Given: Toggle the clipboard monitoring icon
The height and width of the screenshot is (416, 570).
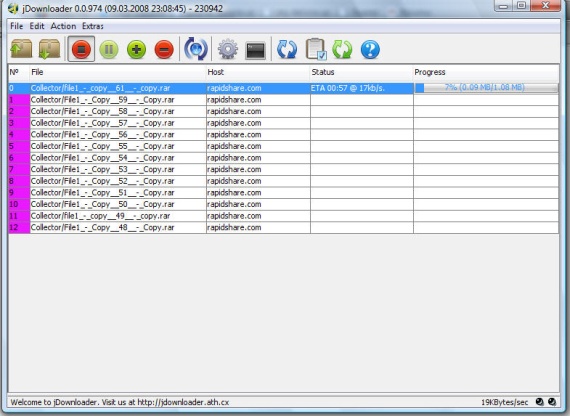Looking at the screenshot, I should tap(316, 49).
